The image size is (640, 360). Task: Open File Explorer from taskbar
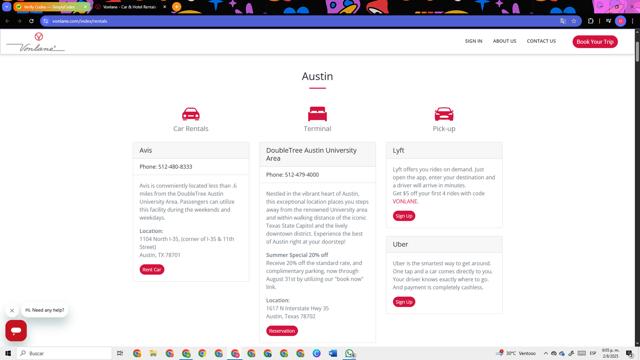point(153,353)
